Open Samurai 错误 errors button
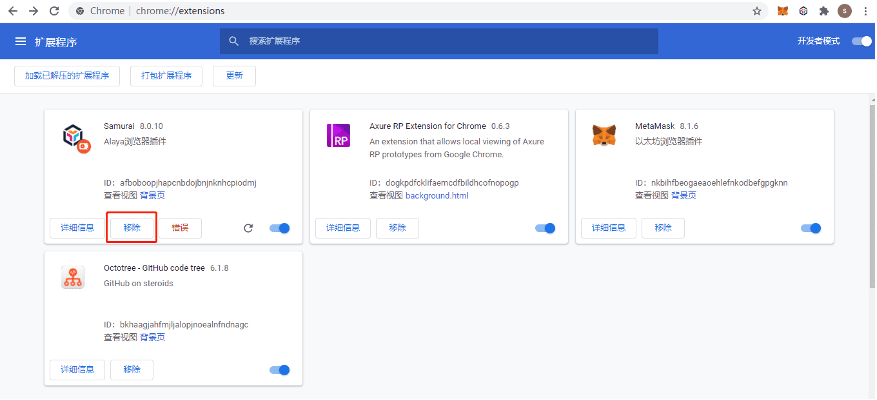This screenshot has width=877, height=400. coord(180,228)
